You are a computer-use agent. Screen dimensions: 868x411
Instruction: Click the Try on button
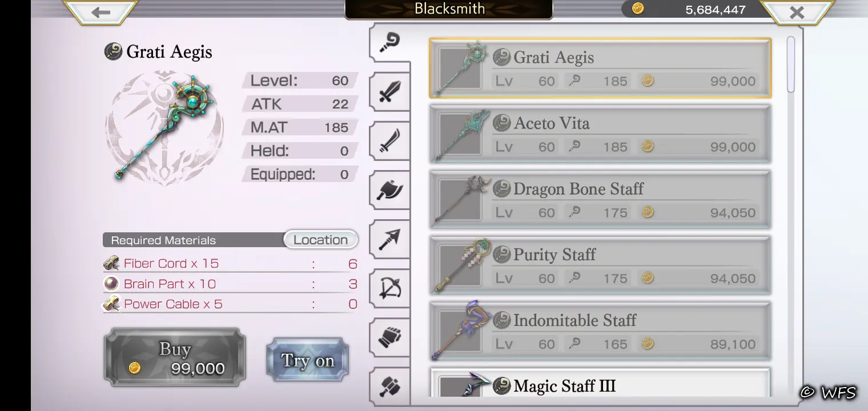308,360
